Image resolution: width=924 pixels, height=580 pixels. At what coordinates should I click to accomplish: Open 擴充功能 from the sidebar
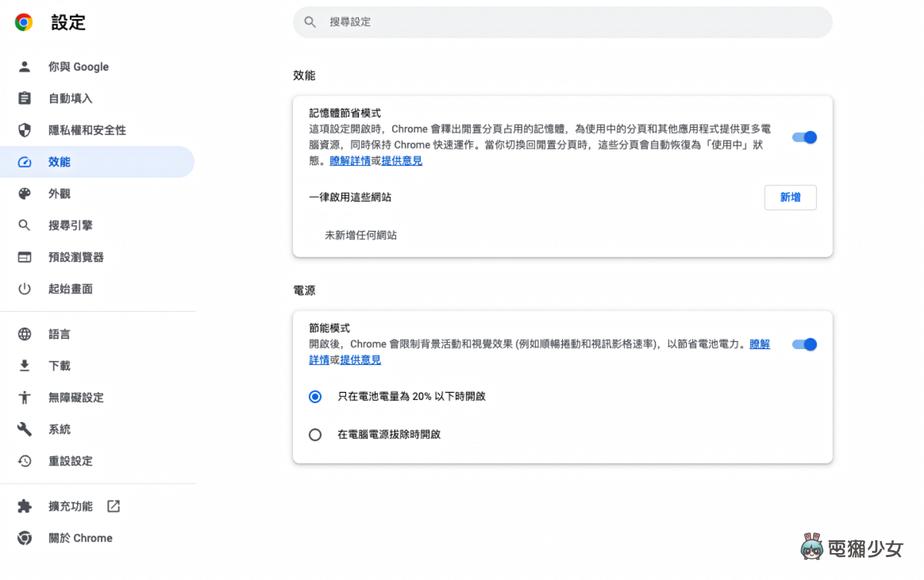pos(71,506)
